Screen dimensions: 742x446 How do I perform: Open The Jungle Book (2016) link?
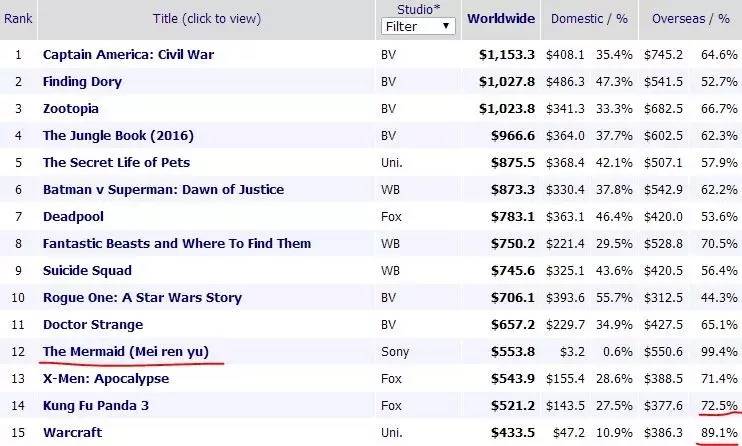118,135
